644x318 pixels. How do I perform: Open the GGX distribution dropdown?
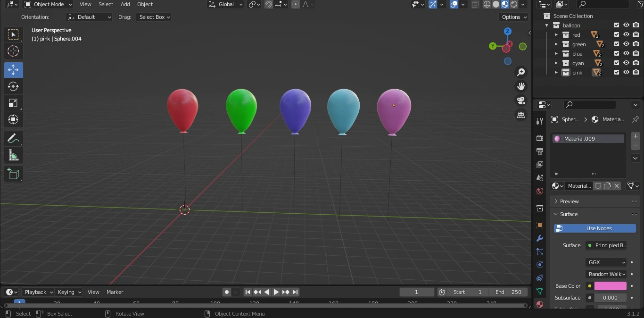[x=606, y=262]
